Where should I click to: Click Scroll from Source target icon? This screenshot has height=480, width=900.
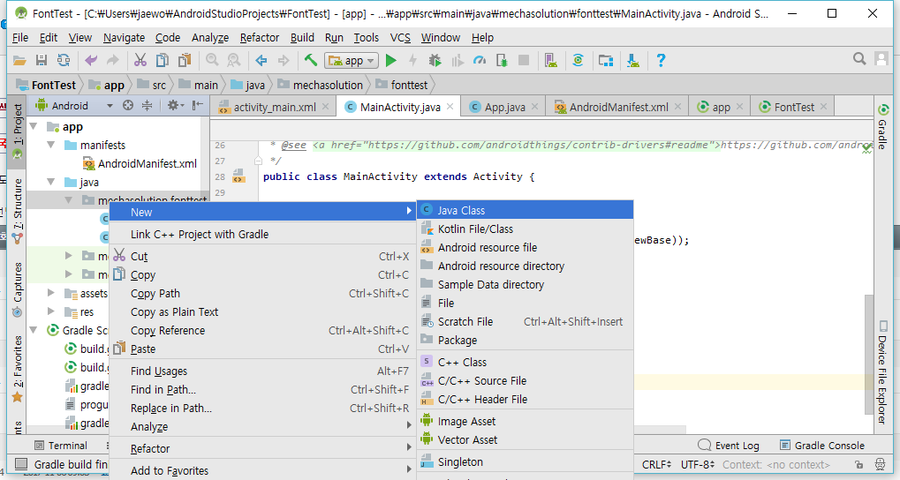(x=128, y=105)
